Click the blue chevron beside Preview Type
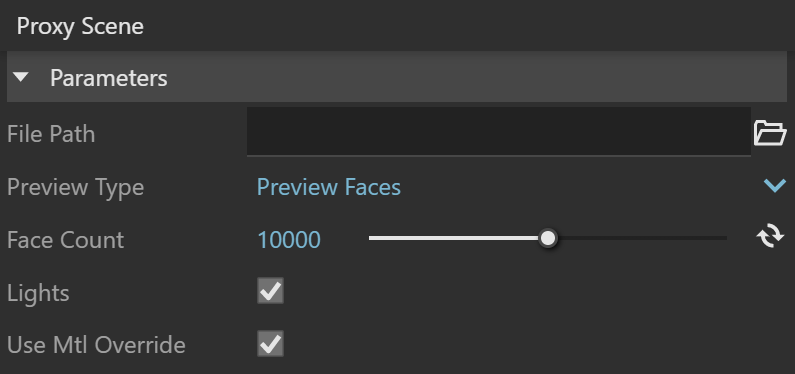This screenshot has height=374, width=795. pos(775,185)
